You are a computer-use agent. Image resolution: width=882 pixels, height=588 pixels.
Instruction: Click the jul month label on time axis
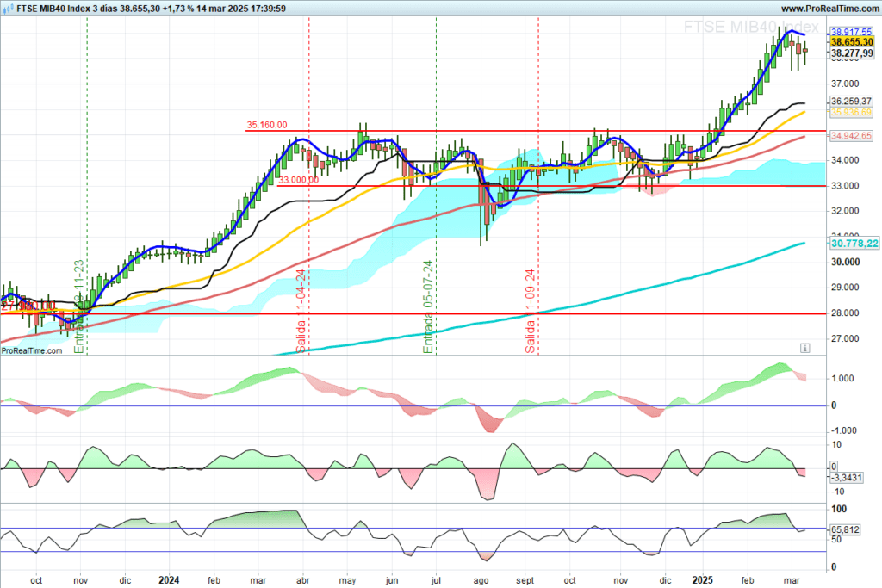point(436,581)
